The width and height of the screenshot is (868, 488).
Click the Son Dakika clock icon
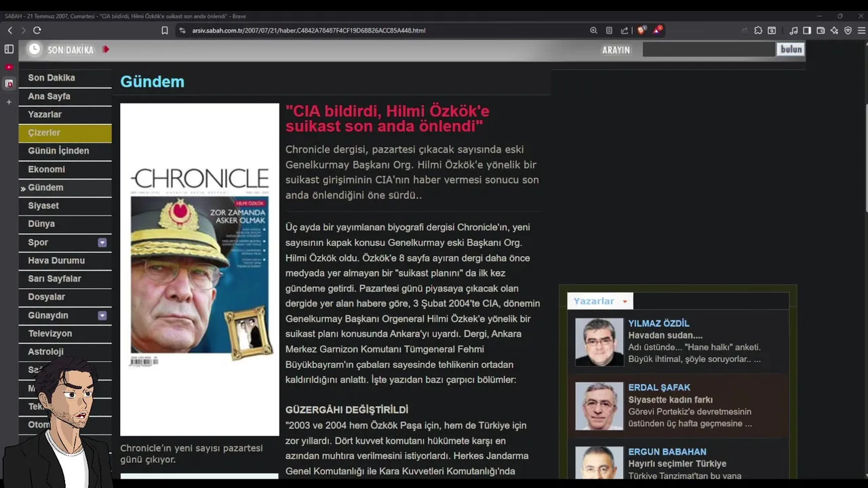(x=34, y=49)
